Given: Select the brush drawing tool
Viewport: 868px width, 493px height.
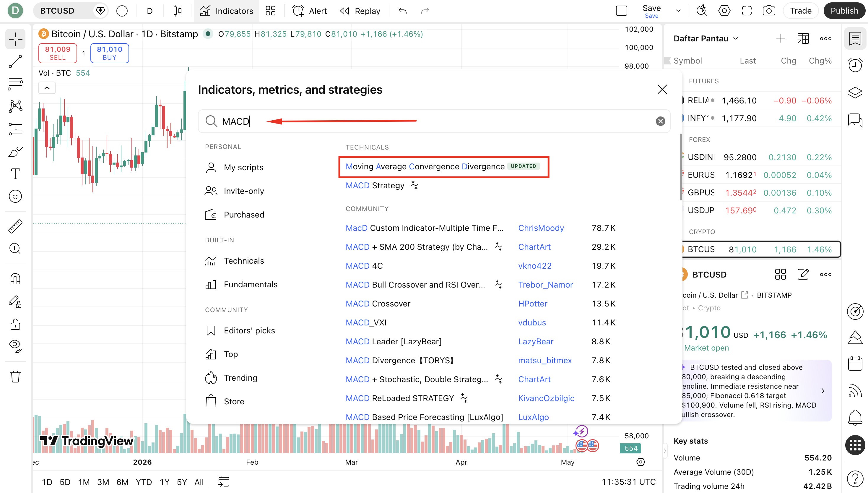Looking at the screenshot, I should [x=15, y=151].
